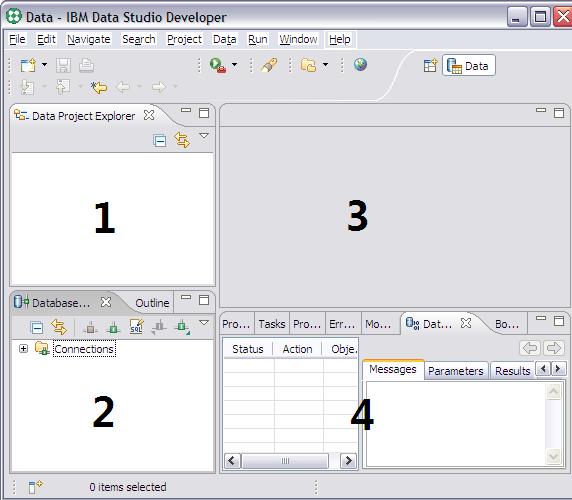Image resolution: width=572 pixels, height=500 pixels.
Task: Click the status bar fast view icon
Action: pyautogui.click(x=35, y=487)
